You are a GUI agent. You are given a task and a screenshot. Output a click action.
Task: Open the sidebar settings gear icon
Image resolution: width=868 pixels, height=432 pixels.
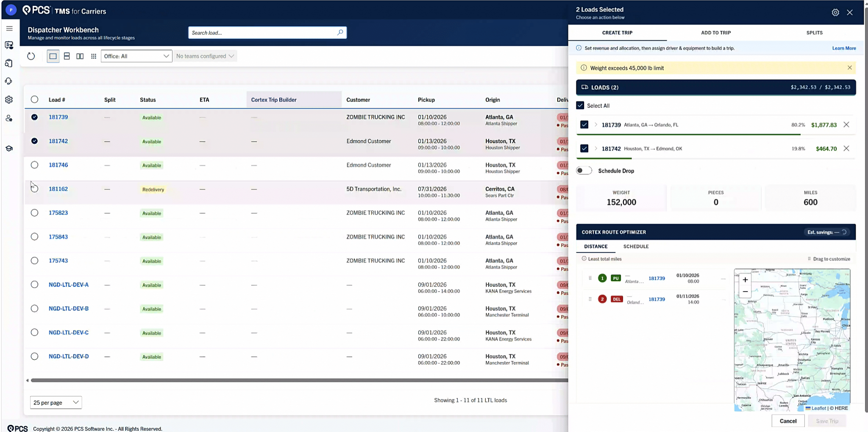9,100
